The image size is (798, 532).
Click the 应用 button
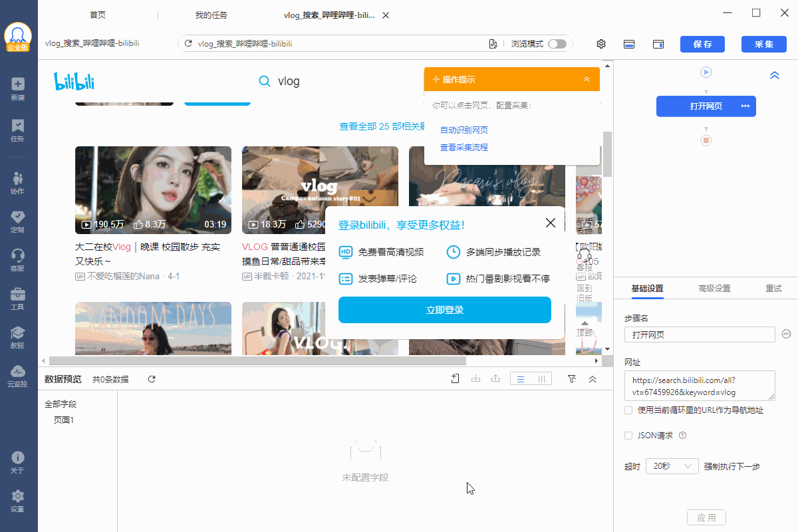706,517
